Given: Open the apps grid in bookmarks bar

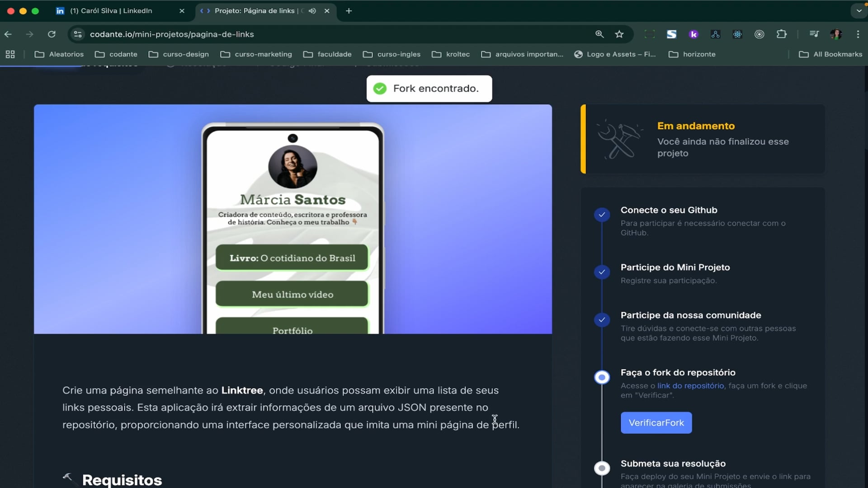Looking at the screenshot, I should (x=10, y=54).
